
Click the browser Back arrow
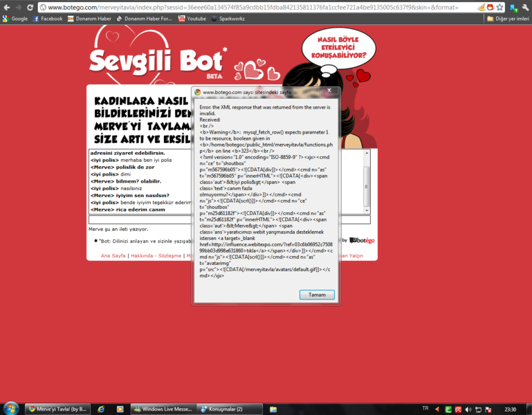[x=7, y=7]
